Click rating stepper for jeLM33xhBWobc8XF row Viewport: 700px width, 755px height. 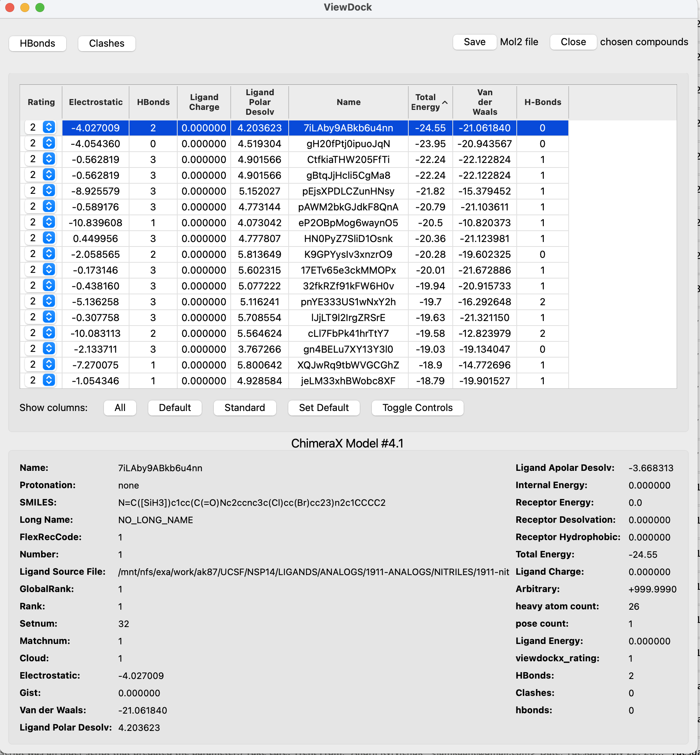[49, 381]
